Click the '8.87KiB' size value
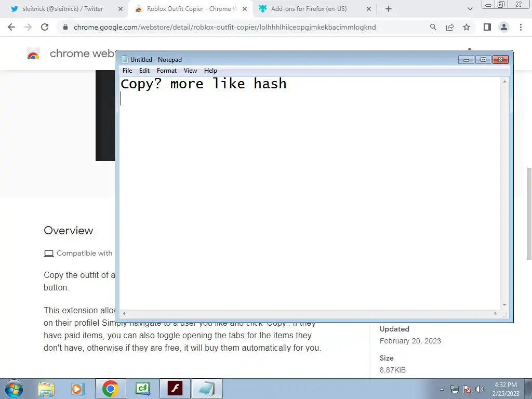The width and height of the screenshot is (532, 399). click(x=393, y=370)
